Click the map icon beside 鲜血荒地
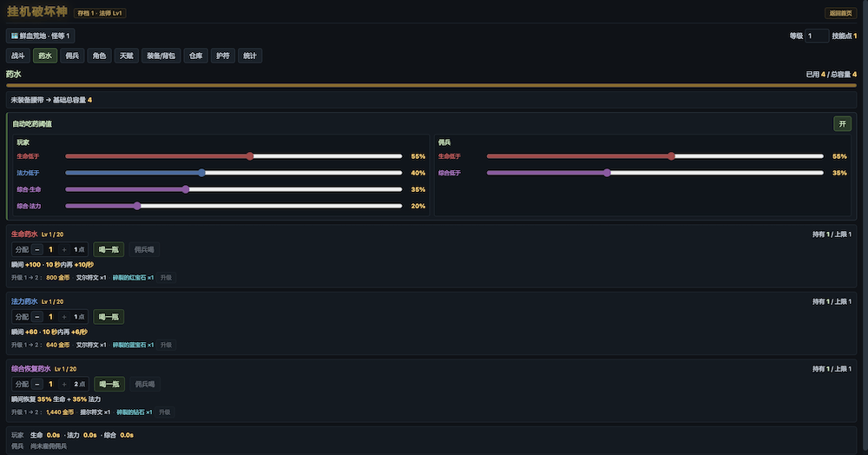Image resolution: width=868 pixels, height=455 pixels. 15,36
